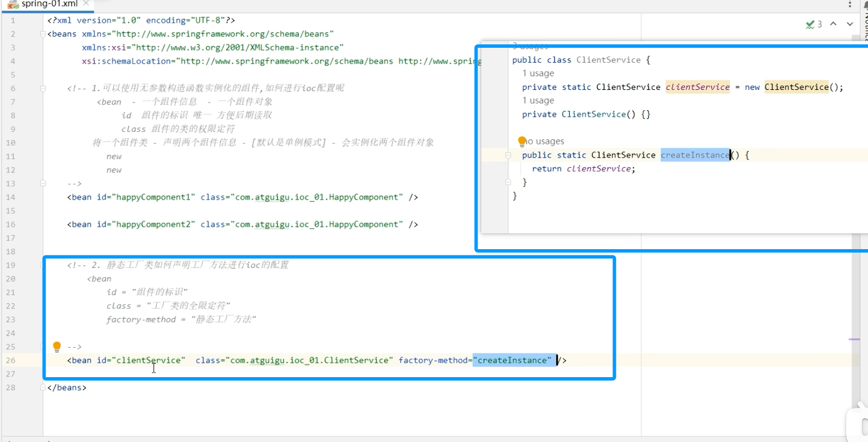Click the lightbulb next to 'no usages' in the ClientService popup
This screenshot has width=868, height=442.
point(522,141)
